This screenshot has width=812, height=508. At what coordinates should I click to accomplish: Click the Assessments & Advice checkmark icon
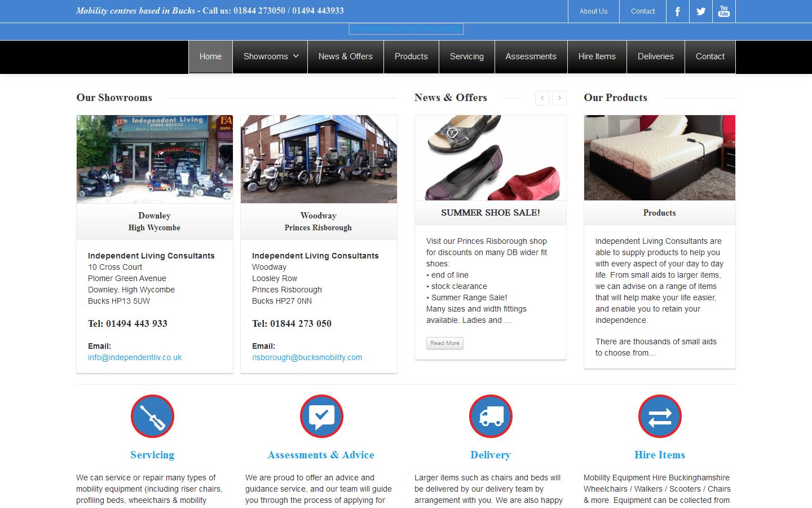tap(321, 416)
